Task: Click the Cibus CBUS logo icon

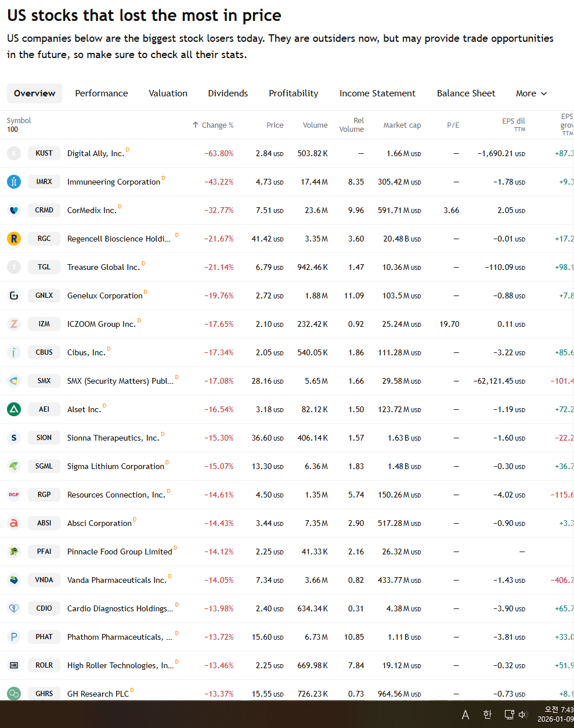Action: 14,352
